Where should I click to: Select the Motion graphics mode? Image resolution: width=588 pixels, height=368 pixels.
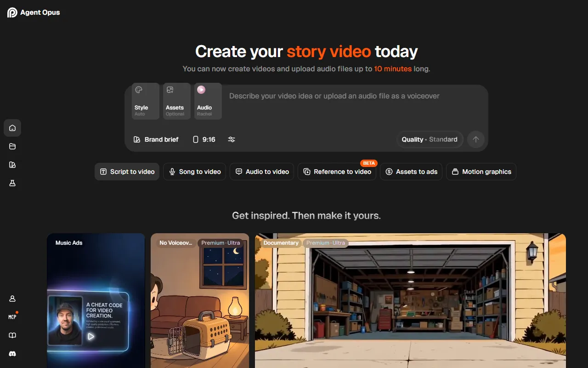(481, 172)
